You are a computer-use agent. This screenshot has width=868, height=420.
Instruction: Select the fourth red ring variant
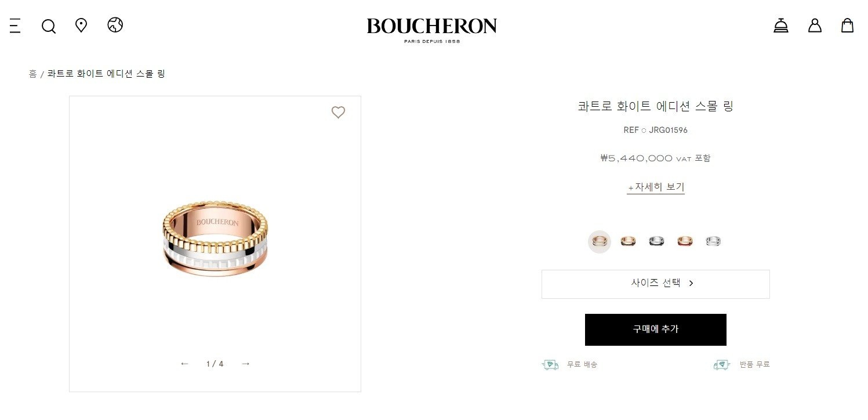(x=685, y=241)
